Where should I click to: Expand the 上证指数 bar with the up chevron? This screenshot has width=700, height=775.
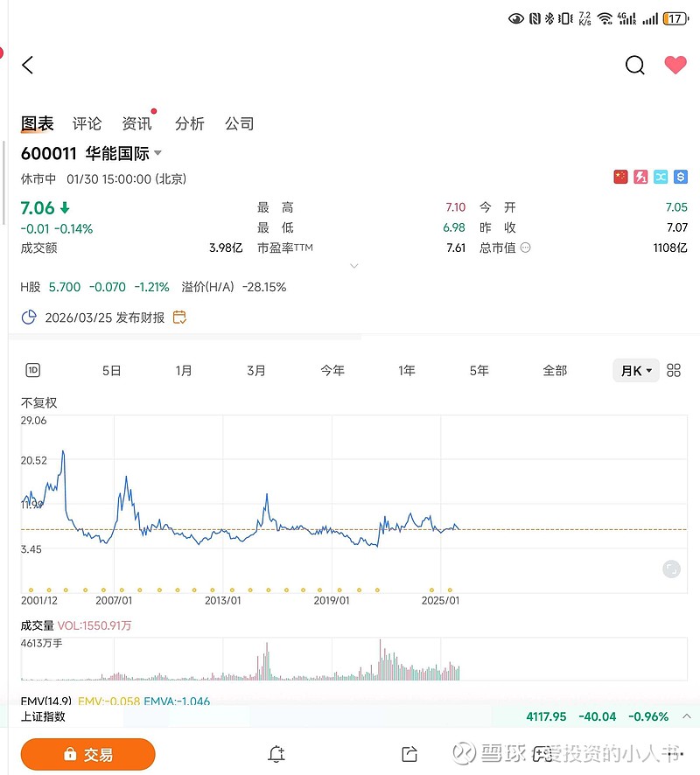click(687, 716)
